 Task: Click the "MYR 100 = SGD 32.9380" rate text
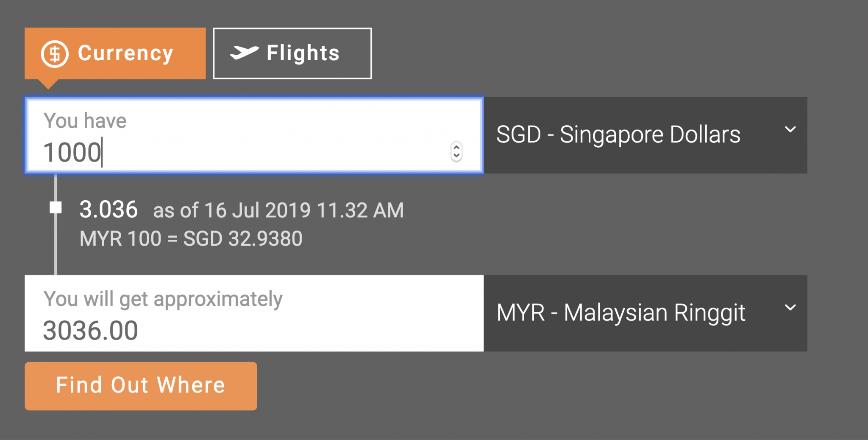pos(191,238)
